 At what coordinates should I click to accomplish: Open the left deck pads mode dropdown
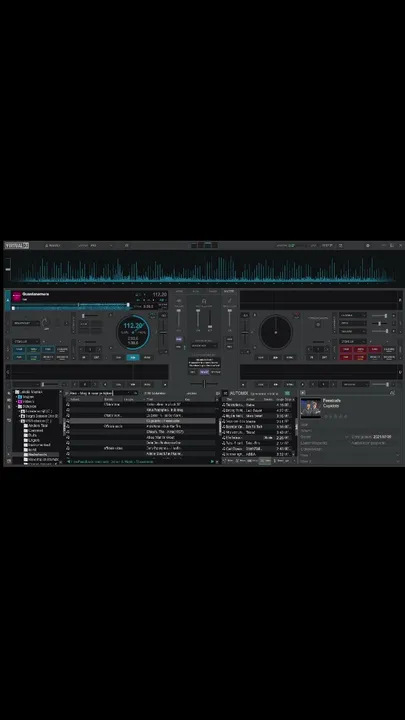[x=26, y=342]
